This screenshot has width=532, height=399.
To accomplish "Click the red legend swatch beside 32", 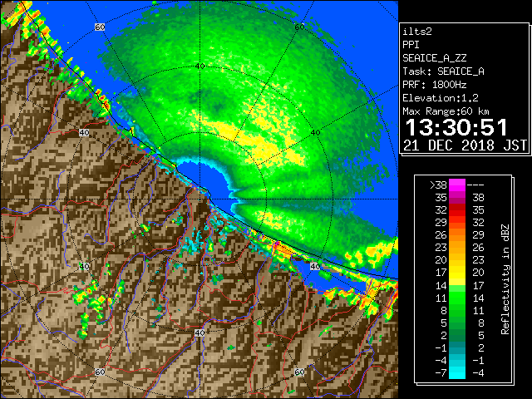I will pyautogui.click(x=457, y=210).
